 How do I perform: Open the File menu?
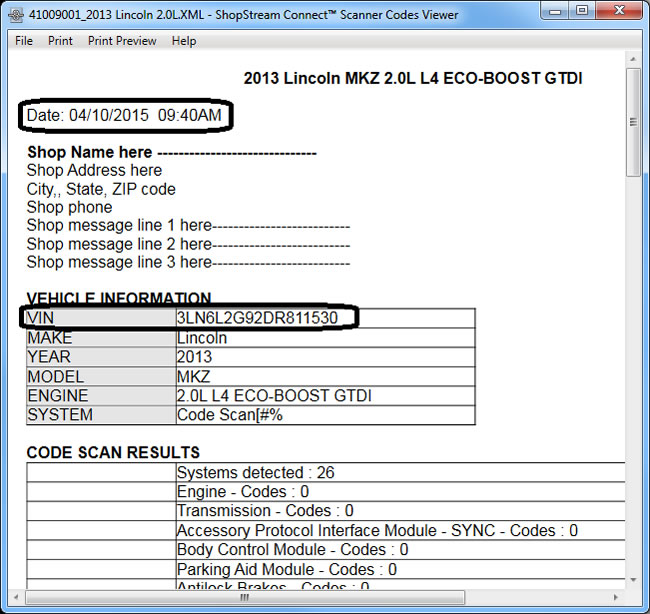pos(24,41)
